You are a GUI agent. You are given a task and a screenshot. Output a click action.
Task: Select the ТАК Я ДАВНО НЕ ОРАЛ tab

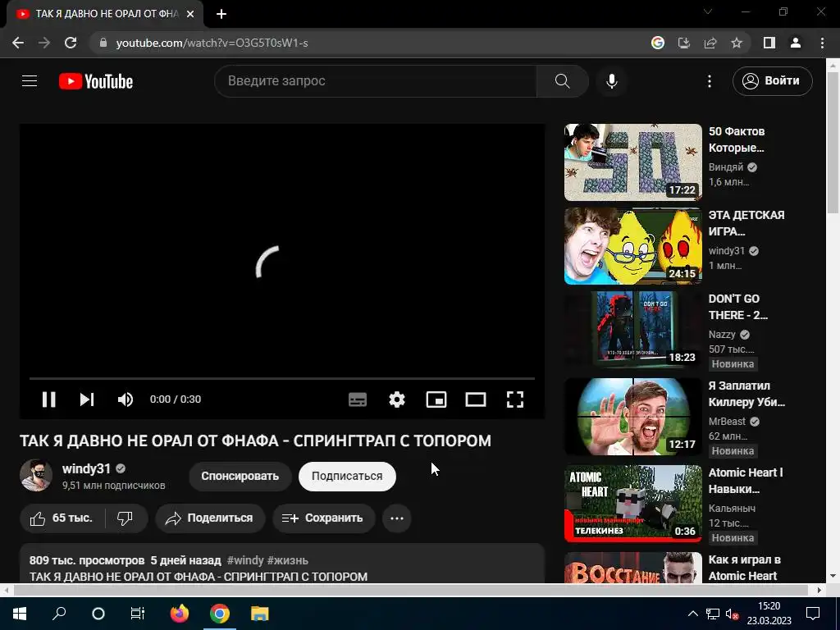click(106, 14)
